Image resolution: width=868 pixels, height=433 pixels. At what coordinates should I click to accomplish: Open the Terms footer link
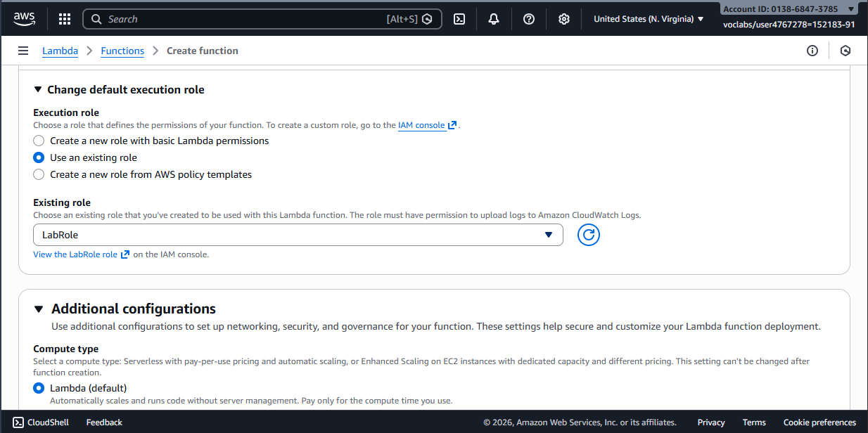pos(754,422)
